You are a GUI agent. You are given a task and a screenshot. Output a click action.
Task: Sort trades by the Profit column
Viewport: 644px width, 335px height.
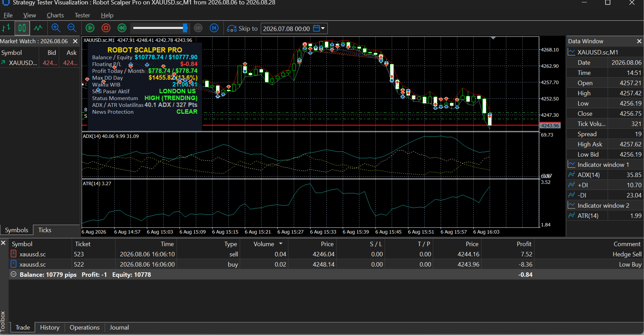tap(508, 244)
